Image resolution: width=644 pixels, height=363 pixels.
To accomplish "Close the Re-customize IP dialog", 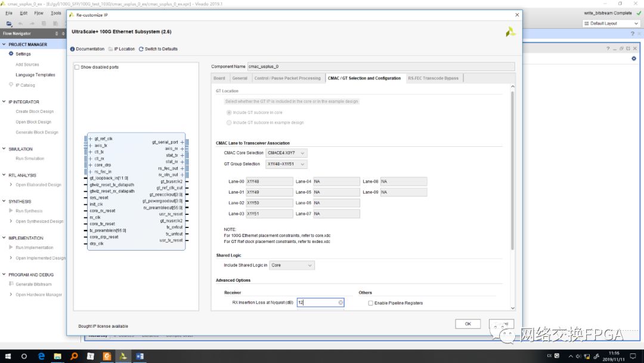I will pyautogui.click(x=517, y=15).
